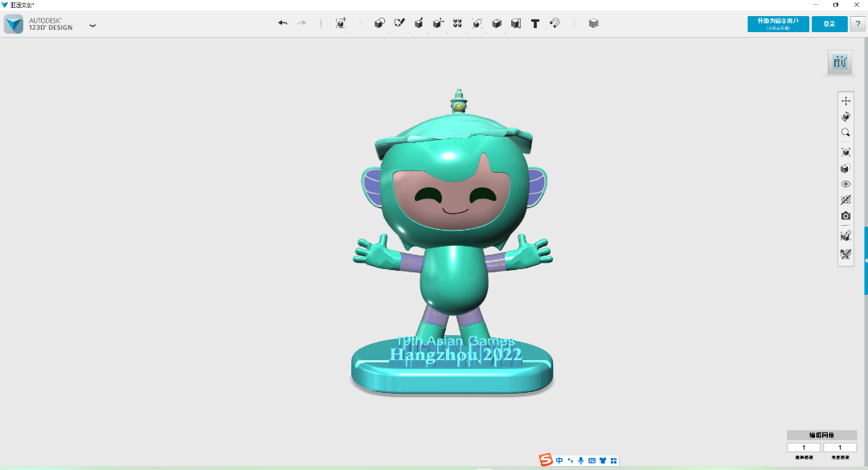The height and width of the screenshot is (470, 868).
Task: Click the upgrade to premium user button
Action: (x=778, y=24)
